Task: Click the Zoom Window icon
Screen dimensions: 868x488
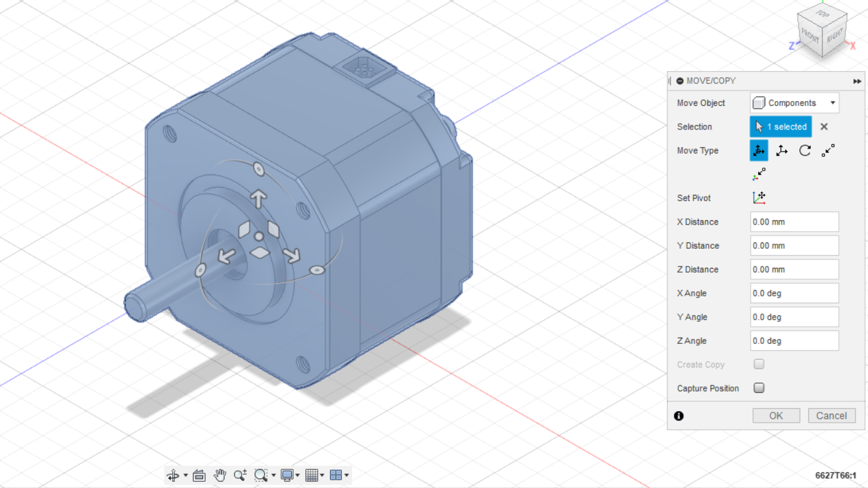Action: point(261,475)
